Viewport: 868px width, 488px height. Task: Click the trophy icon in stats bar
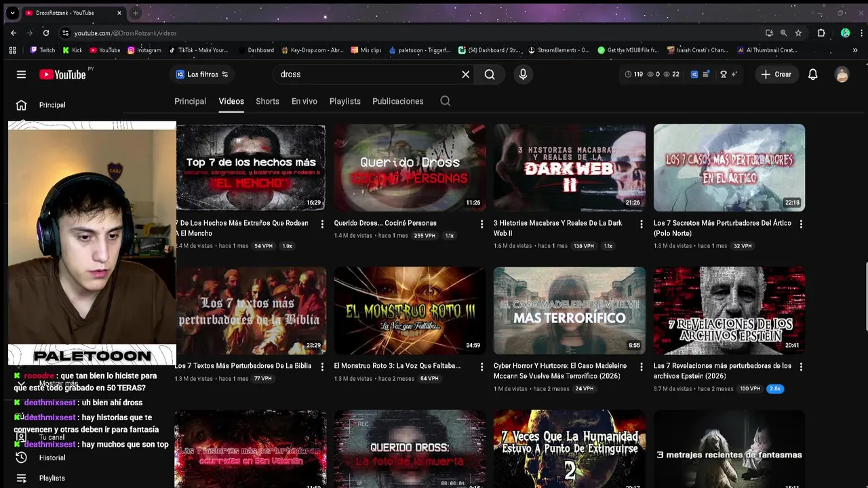click(724, 75)
